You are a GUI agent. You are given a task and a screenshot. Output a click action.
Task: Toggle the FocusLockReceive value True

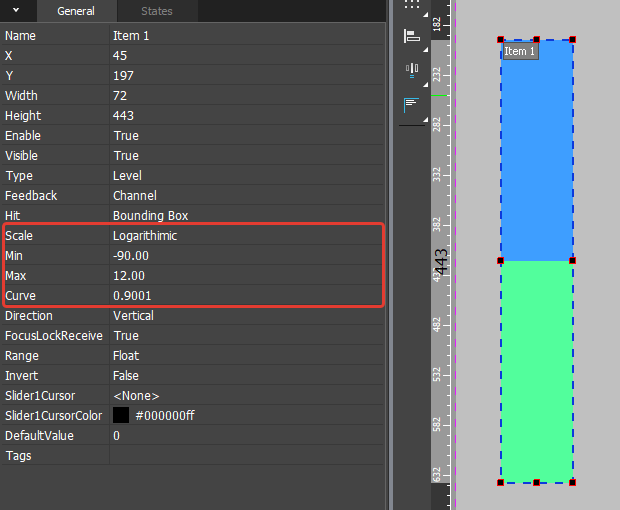point(246,336)
